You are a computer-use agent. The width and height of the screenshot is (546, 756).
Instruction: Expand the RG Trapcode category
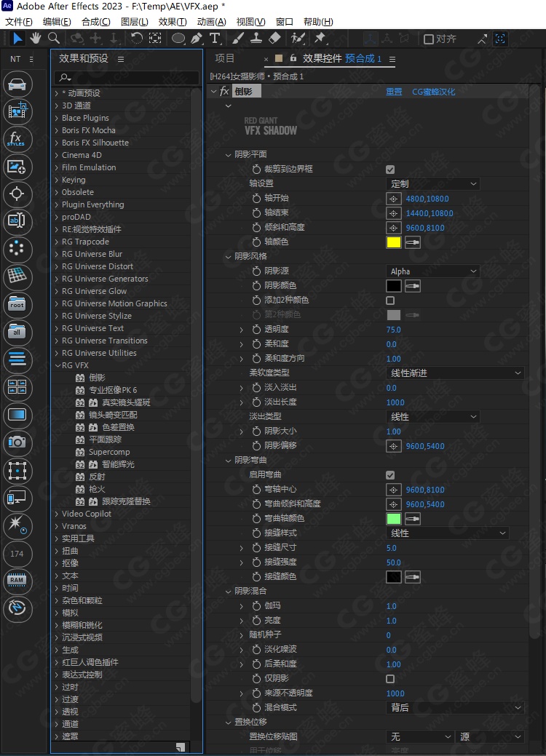[57, 242]
